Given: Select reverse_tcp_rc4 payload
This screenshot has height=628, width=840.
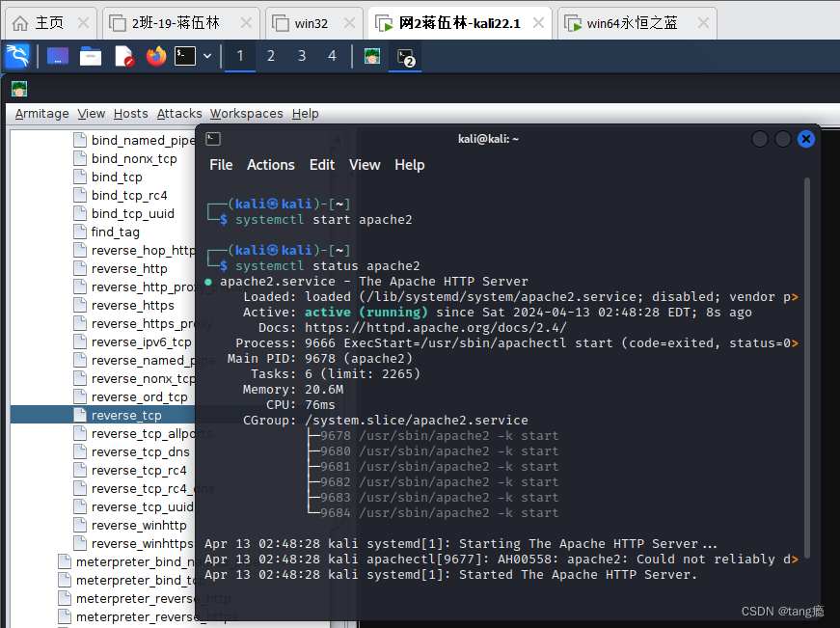Looking at the screenshot, I should pos(139,471).
